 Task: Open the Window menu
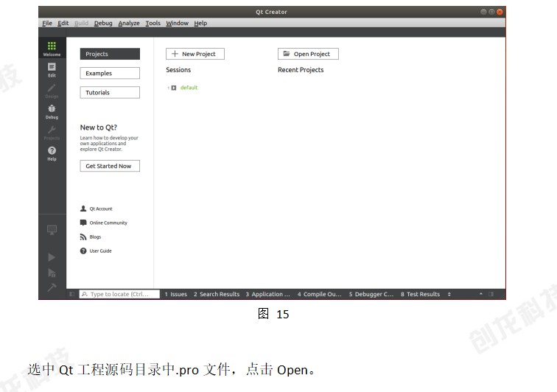coord(177,23)
